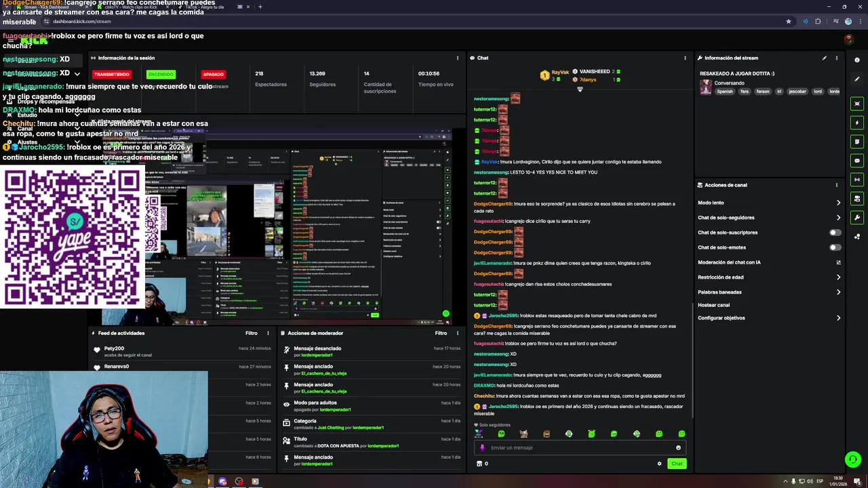Enable Chat de solo-emotes switch

(x=835, y=247)
